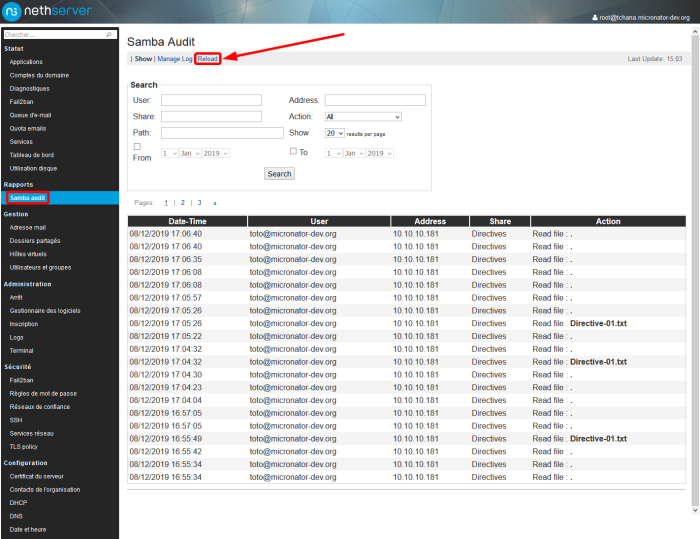
Task: Open the From year dropdown
Action: [216, 153]
